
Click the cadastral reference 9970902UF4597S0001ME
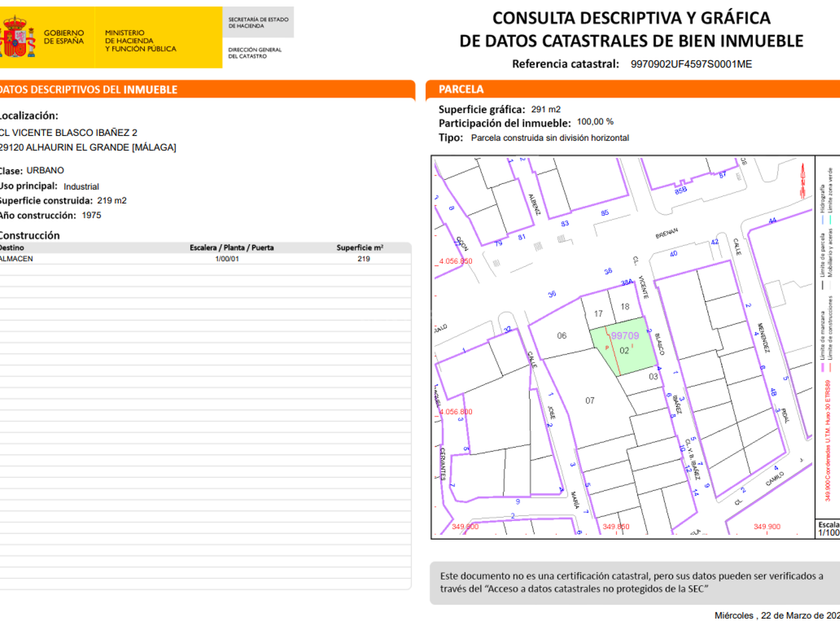(x=691, y=64)
